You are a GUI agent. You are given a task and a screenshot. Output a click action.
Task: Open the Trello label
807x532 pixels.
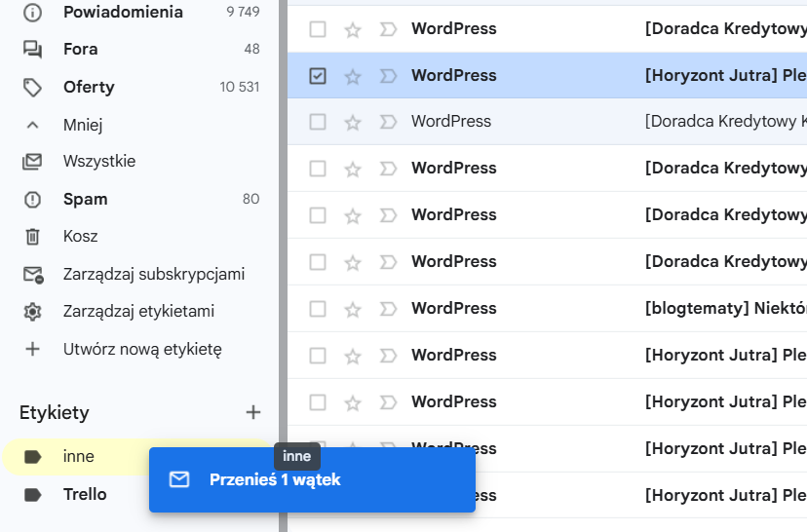(85, 494)
